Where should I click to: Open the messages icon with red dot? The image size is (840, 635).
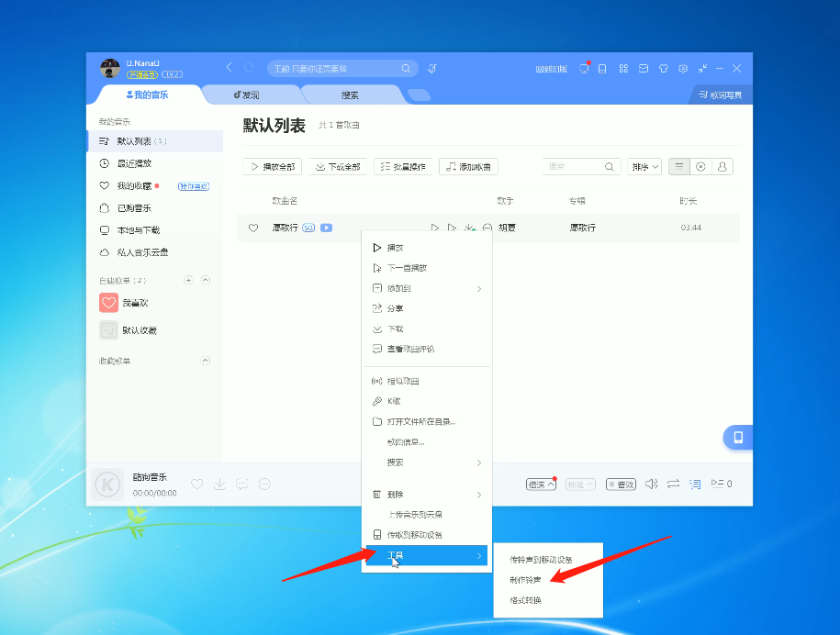coord(584,69)
